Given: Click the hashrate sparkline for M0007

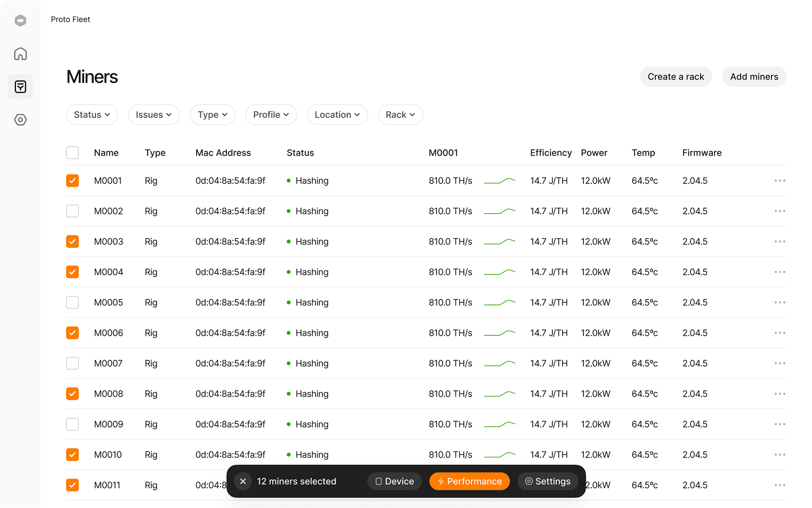Looking at the screenshot, I should (500, 364).
